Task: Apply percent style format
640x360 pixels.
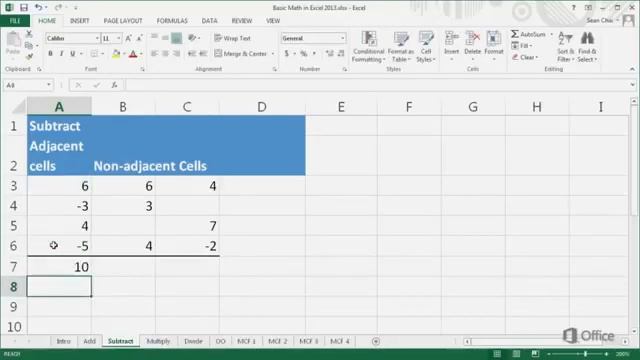Action: click(x=304, y=53)
